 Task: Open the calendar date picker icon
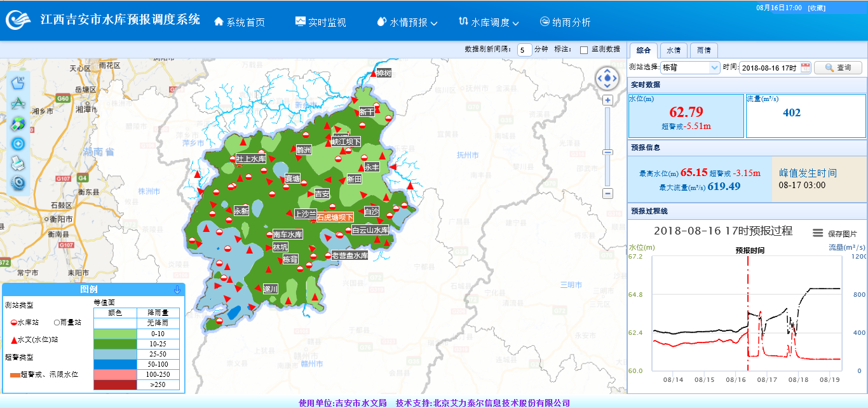tap(806, 67)
